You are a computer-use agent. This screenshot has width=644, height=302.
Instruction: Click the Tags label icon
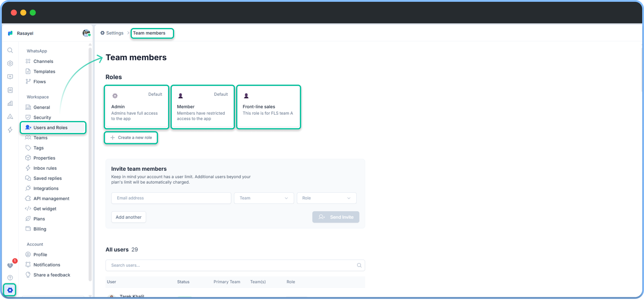point(28,148)
